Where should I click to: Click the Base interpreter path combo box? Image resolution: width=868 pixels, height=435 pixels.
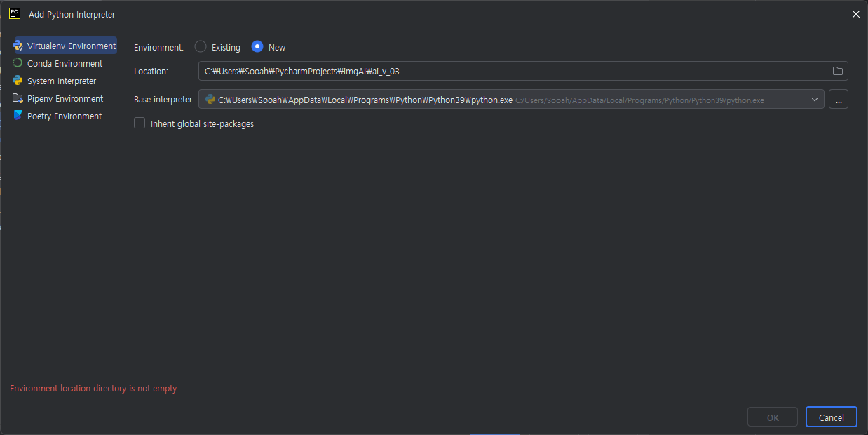pyautogui.click(x=511, y=100)
